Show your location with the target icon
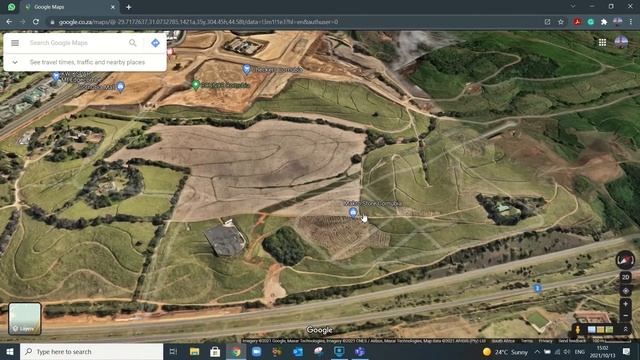This screenshot has width=640, height=360. pyautogui.click(x=625, y=291)
